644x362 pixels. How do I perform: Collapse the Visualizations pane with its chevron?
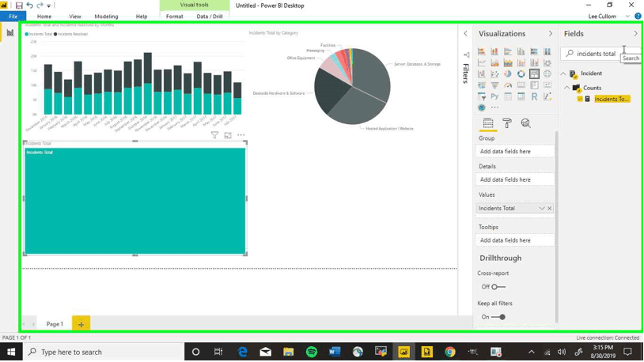click(x=551, y=34)
